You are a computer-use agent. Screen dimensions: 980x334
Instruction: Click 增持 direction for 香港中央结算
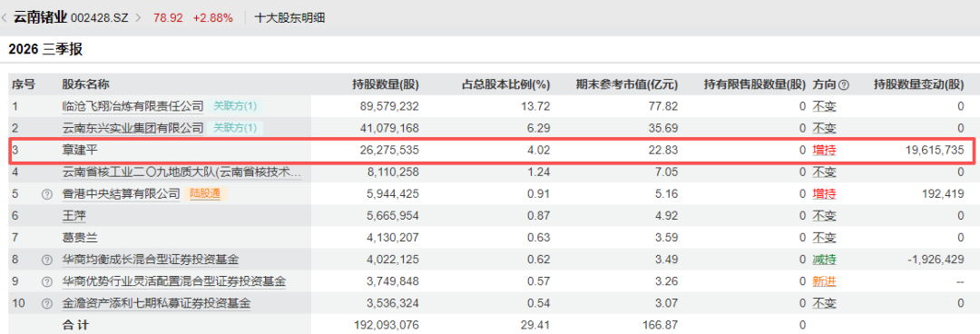824,194
